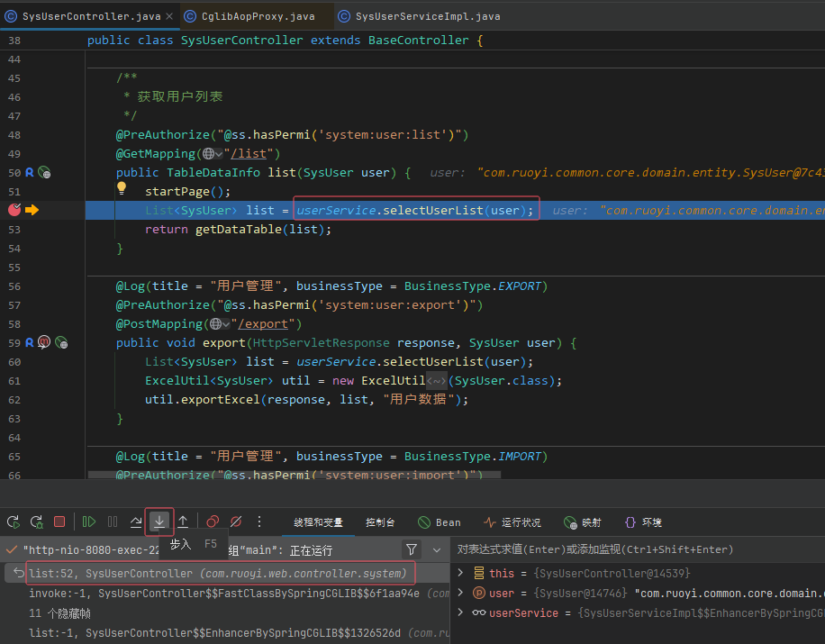The width and height of the screenshot is (825, 644).
Task: Click the restore frame arrow icon beside list:52
Action: tap(19, 573)
